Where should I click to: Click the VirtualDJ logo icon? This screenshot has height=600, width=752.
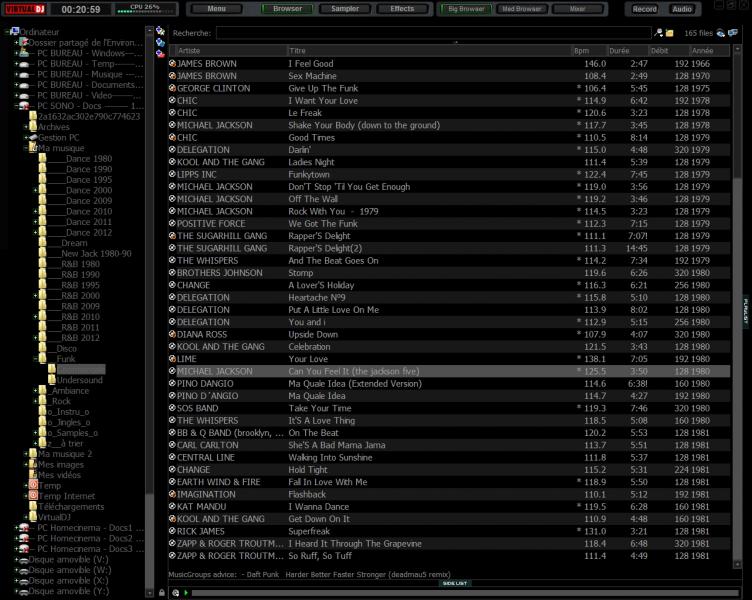tap(26, 9)
